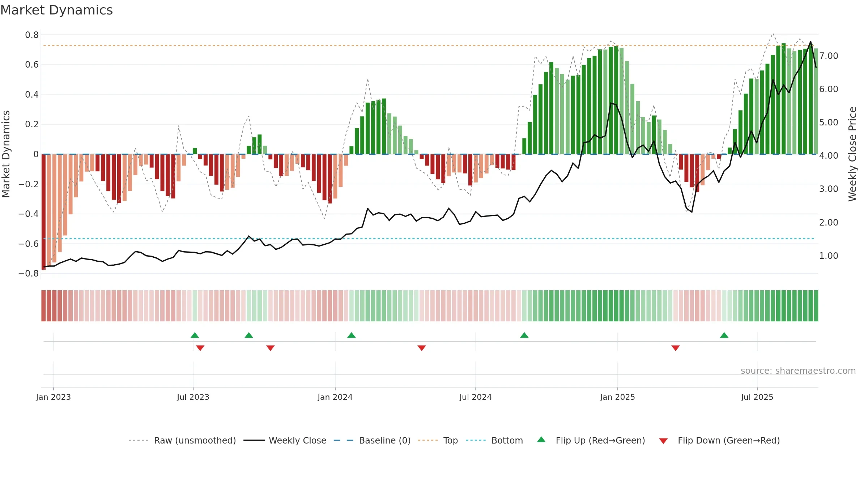Toggle the Bottom legend entry
The image size is (868, 488).
(x=494, y=440)
